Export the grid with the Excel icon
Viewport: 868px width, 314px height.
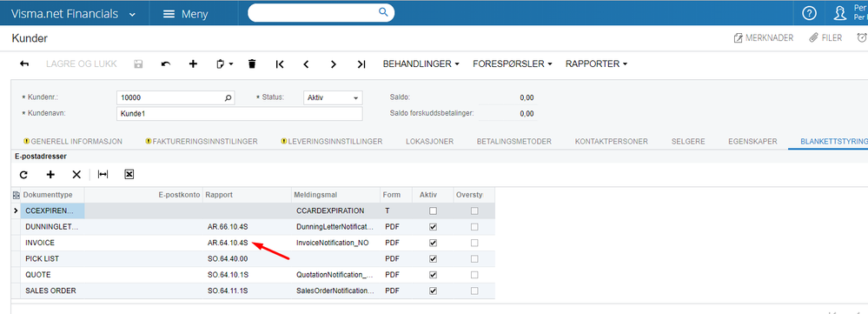point(129,175)
